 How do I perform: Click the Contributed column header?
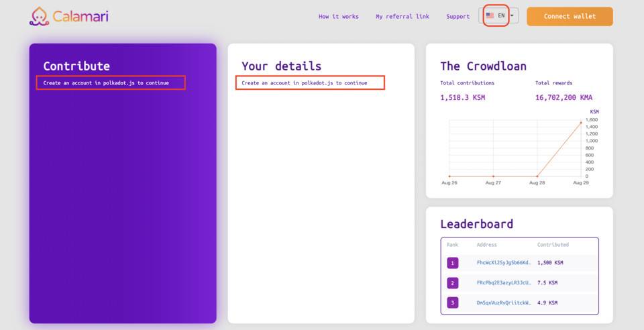(553, 245)
